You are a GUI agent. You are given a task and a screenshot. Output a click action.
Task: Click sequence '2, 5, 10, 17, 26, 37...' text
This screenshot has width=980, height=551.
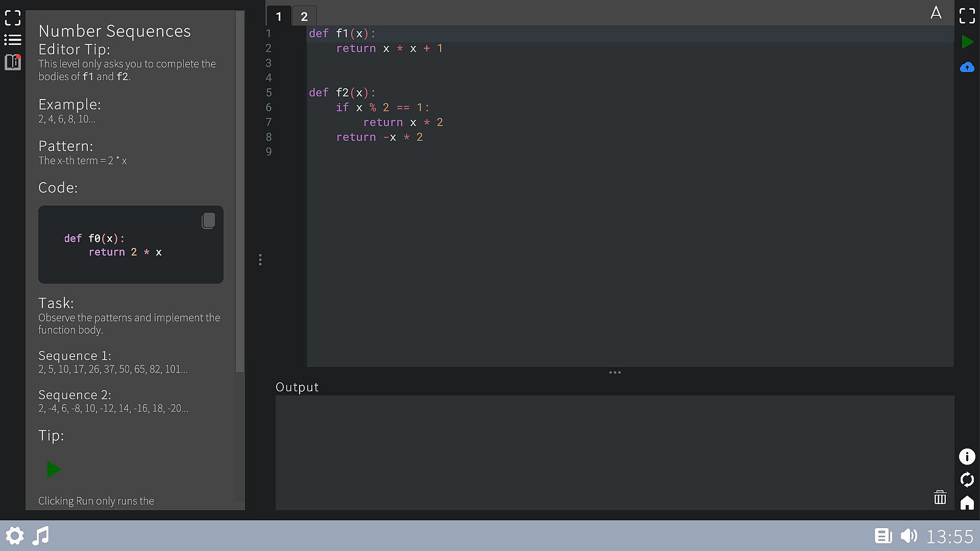point(113,369)
